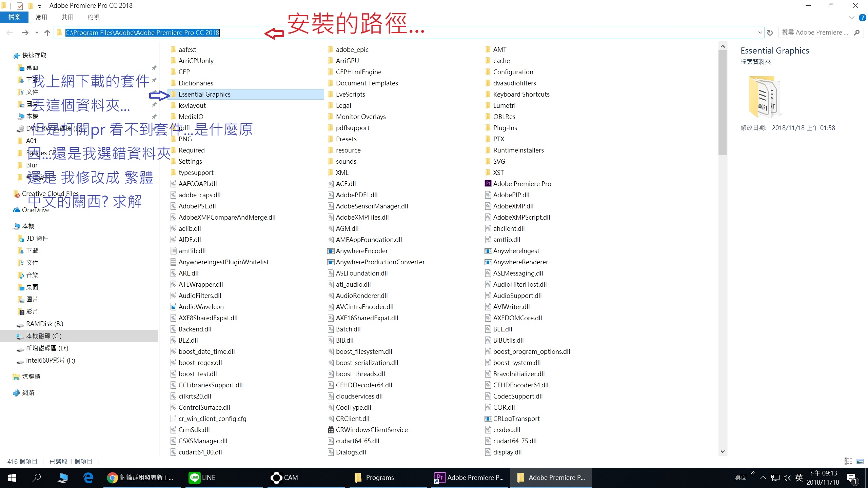Click the file list vertical scrollbar thumb
The width and height of the screenshot is (868, 488).
point(722,102)
